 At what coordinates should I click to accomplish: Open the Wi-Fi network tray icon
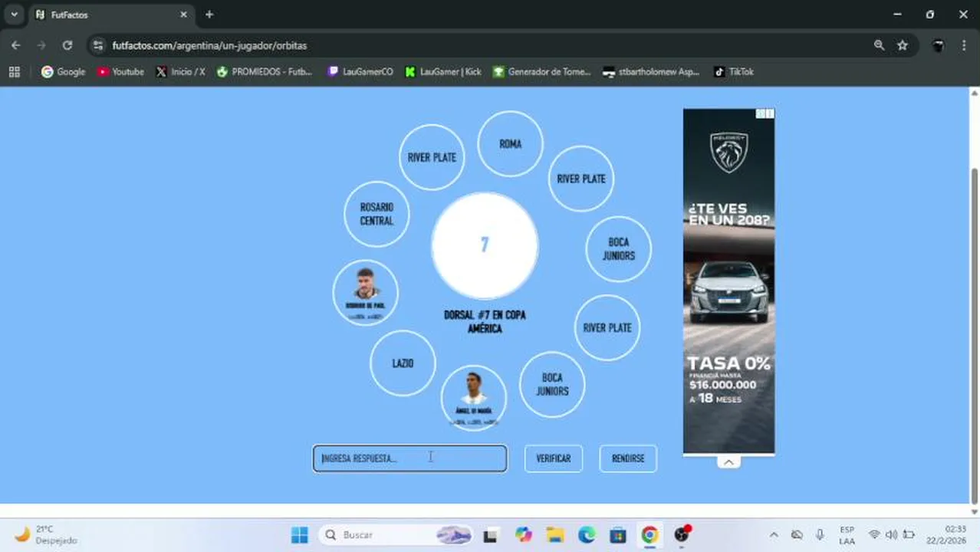click(x=874, y=534)
